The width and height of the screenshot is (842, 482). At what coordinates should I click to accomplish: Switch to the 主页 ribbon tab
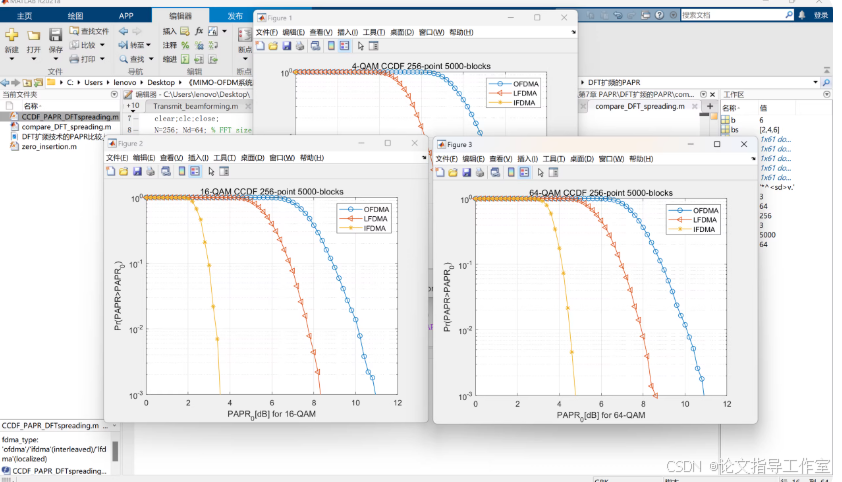24,16
